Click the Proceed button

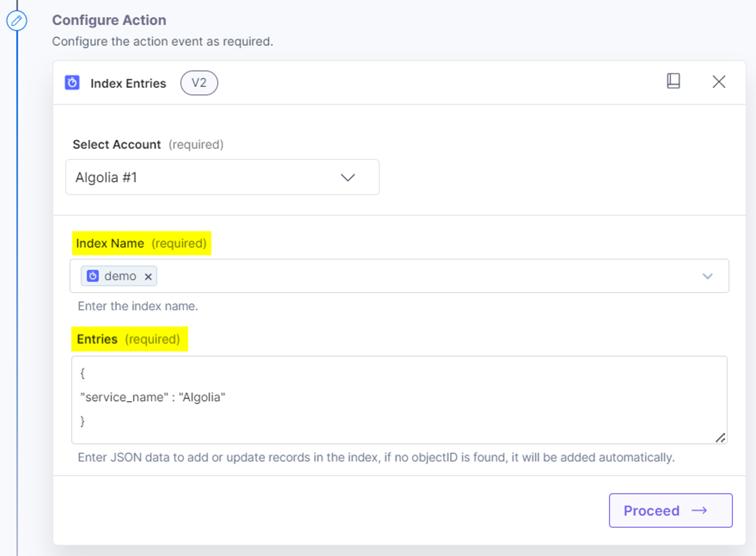671,511
